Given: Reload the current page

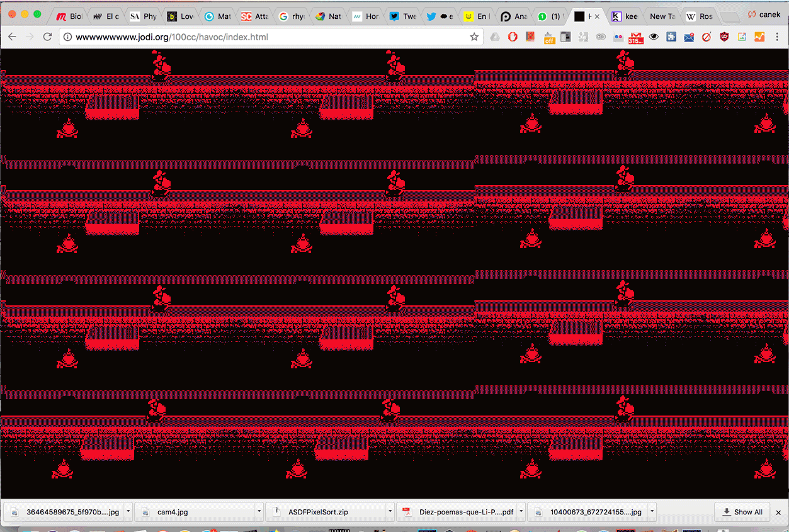Looking at the screenshot, I should coord(47,37).
